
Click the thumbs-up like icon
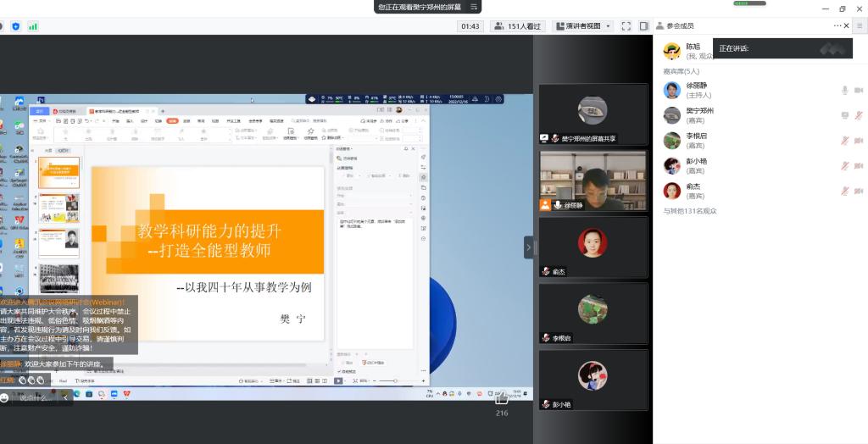click(x=24, y=380)
